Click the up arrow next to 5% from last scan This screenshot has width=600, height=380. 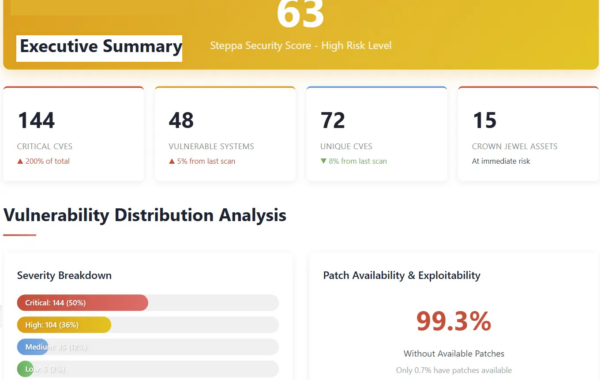[172, 161]
